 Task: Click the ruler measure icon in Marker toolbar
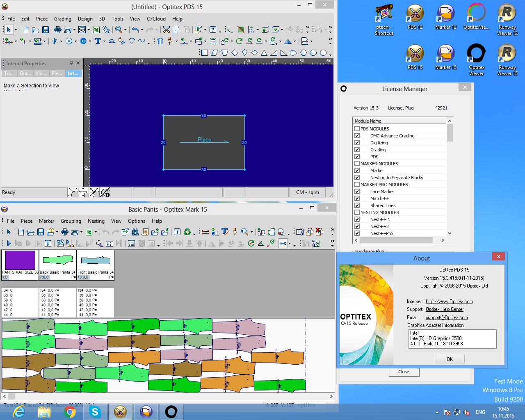(x=205, y=232)
